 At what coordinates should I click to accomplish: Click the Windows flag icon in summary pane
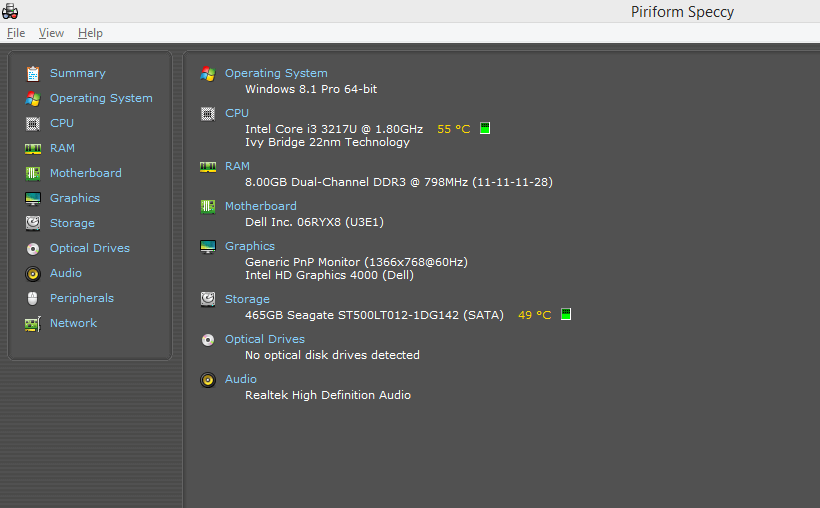(x=208, y=74)
